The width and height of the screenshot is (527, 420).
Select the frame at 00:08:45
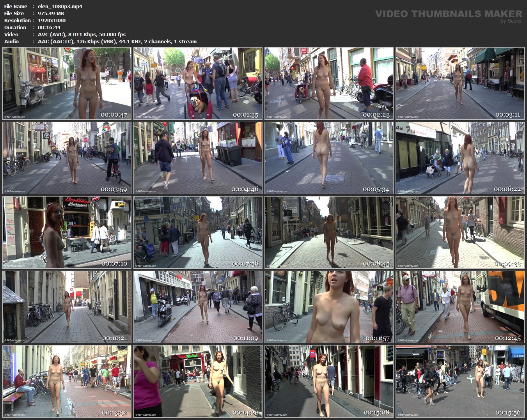[329, 232]
